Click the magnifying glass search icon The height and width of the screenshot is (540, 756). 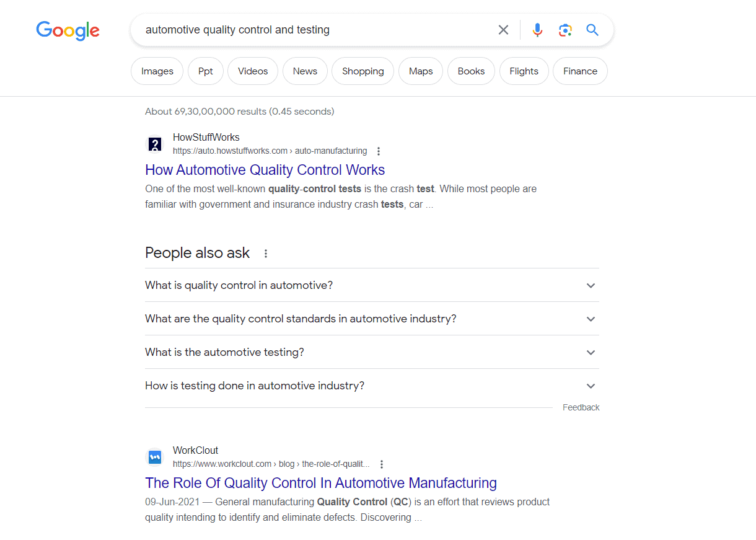[592, 30]
